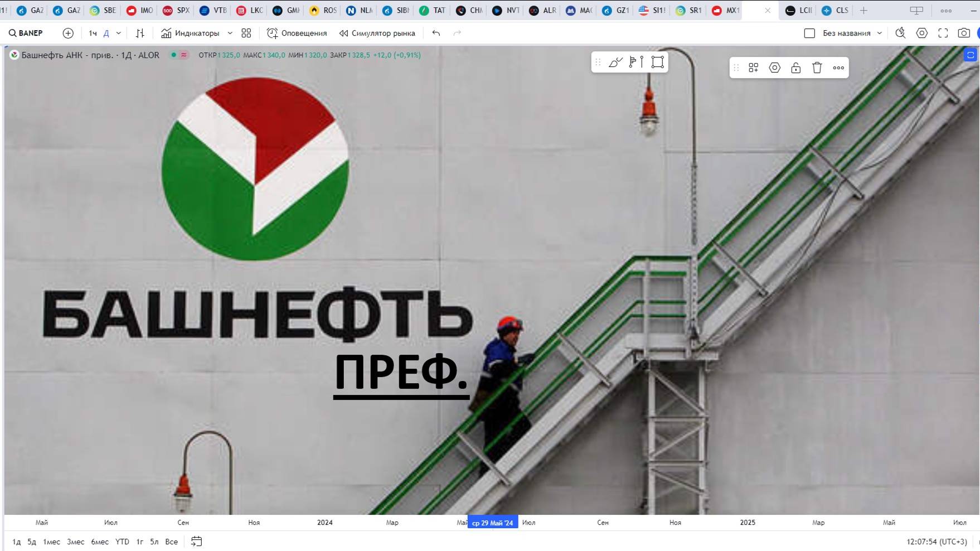Enter fullscreen chart mode

click(x=943, y=33)
